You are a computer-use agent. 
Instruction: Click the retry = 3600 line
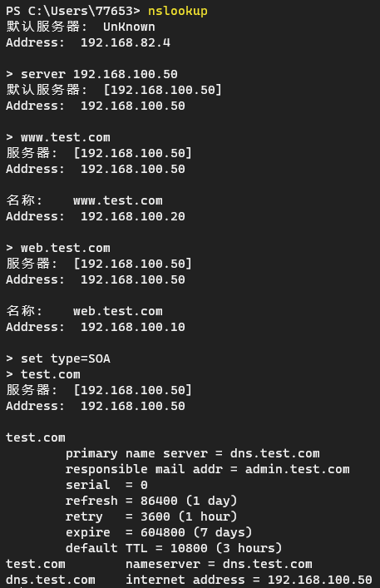pyautogui.click(x=151, y=516)
